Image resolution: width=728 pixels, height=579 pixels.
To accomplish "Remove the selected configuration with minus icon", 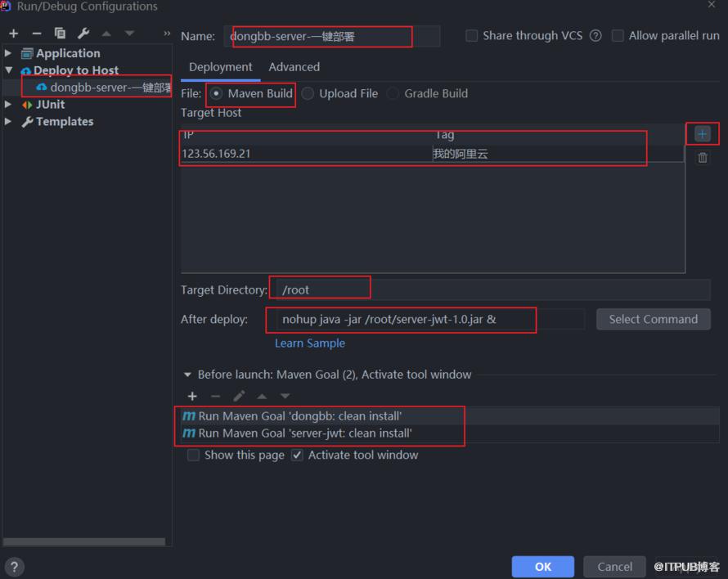I will pos(37,34).
